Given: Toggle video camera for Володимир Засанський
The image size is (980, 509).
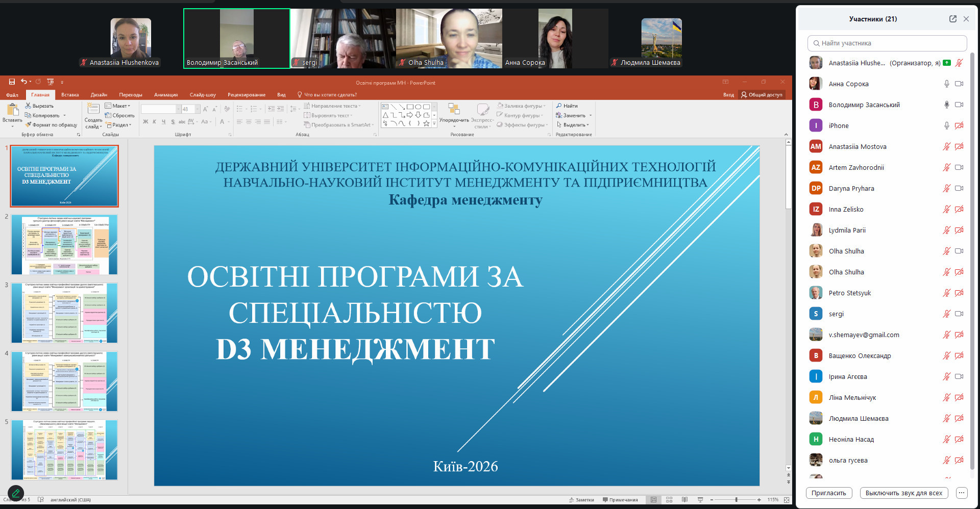Looking at the screenshot, I should 959,105.
